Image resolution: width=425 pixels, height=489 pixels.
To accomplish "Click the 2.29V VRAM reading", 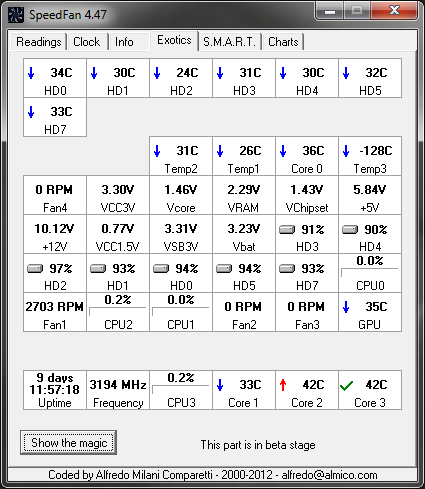I will [244, 195].
